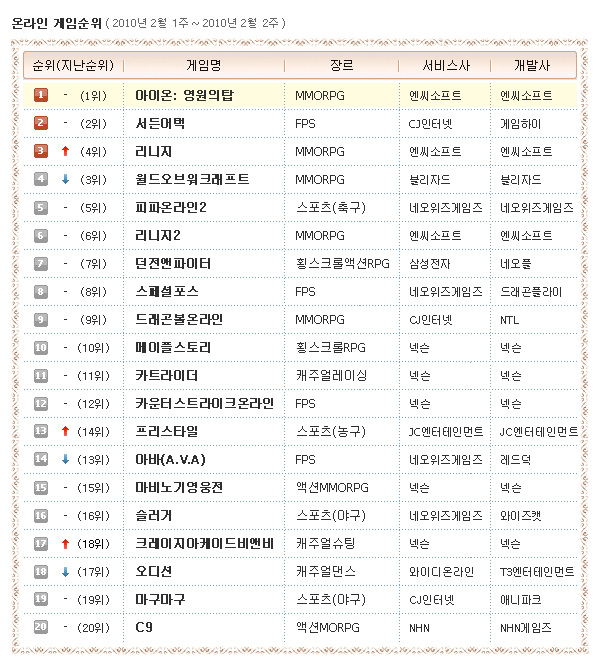
Task: Click the red rank 2 badge
Action: tap(41, 123)
